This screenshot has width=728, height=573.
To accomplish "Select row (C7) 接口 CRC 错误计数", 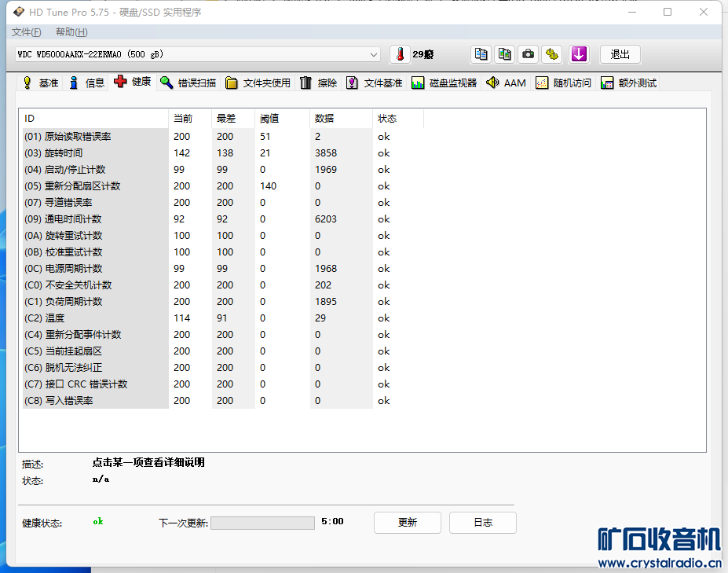I will coord(223,384).
